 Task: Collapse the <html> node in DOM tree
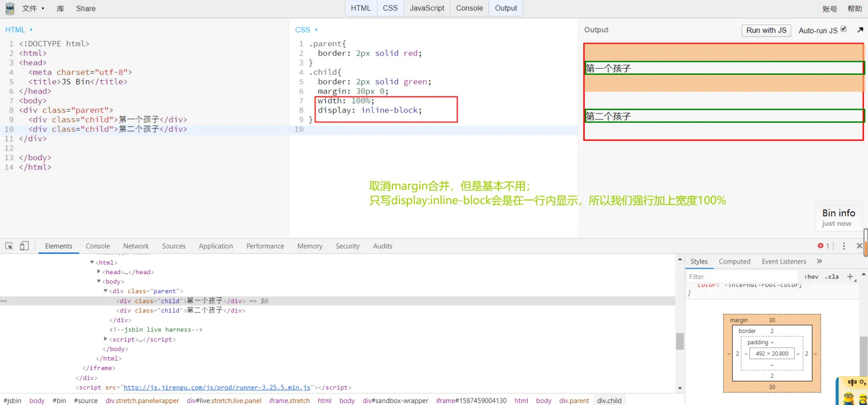pyautogui.click(x=92, y=262)
